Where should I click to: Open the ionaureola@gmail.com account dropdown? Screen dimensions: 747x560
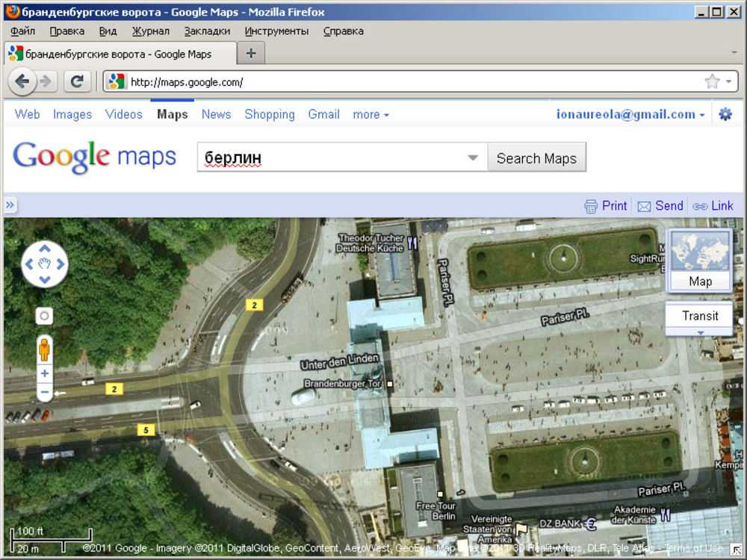point(630,114)
